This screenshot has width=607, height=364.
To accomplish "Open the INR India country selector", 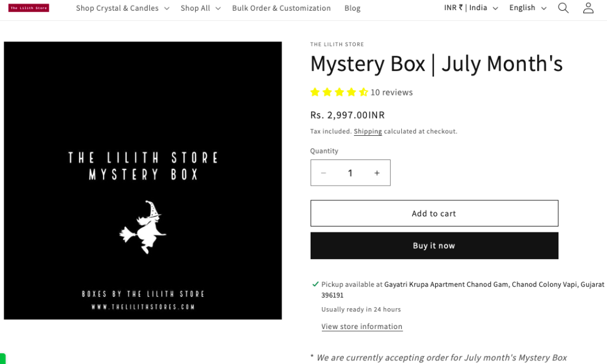I will (x=470, y=8).
